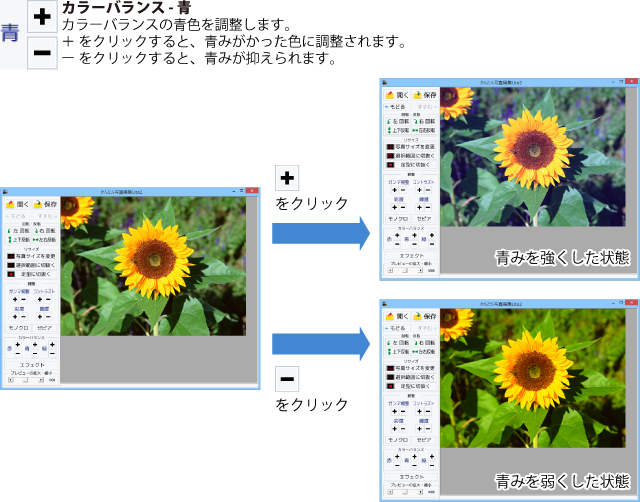Click the plus icon above the upper arrow
Viewport: 640px width, 502px height.
point(286,178)
